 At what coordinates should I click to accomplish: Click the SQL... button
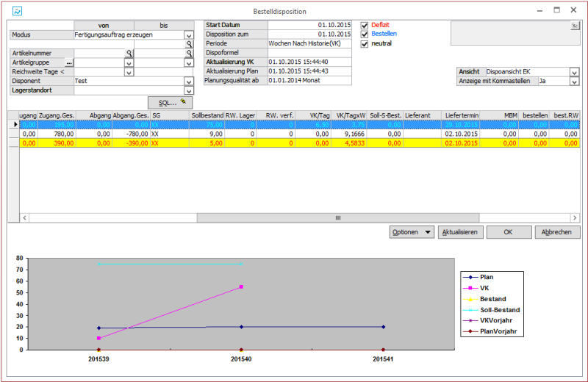click(170, 102)
